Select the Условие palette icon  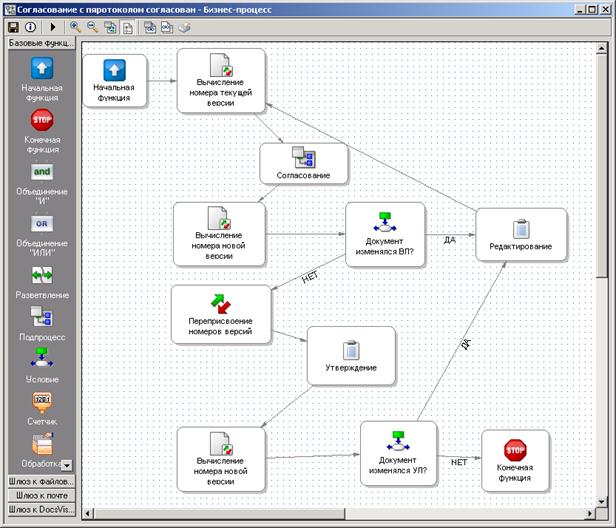(x=42, y=358)
